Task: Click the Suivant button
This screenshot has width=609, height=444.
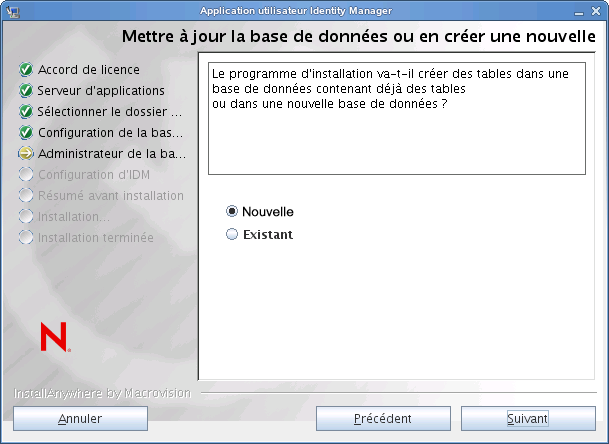Action: (x=528, y=418)
